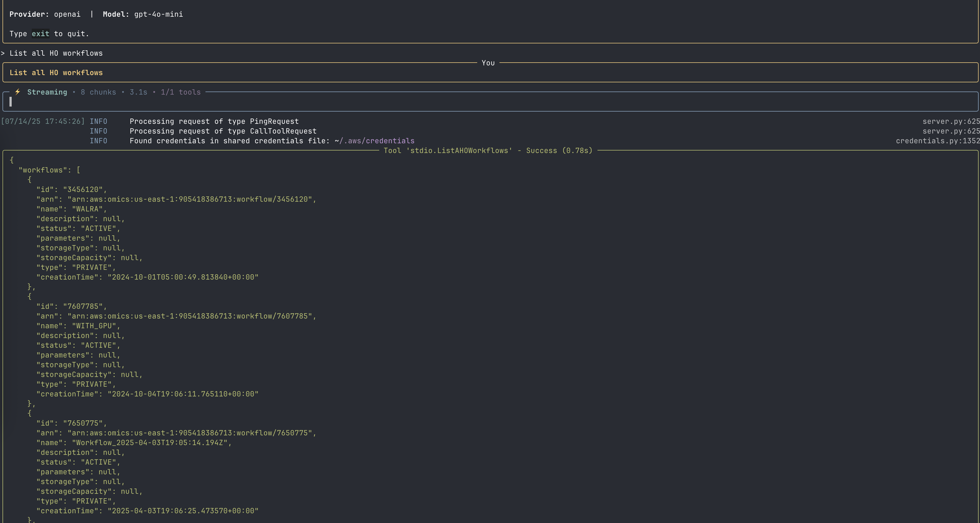Click the 3.1s elapsed time indicator

point(138,92)
